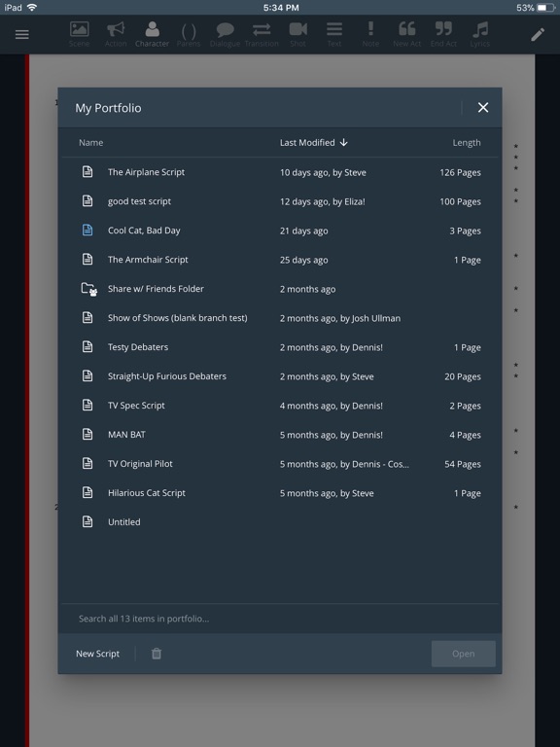This screenshot has height=747, width=560.
Task: Sort by Length column header
Action: point(467,142)
